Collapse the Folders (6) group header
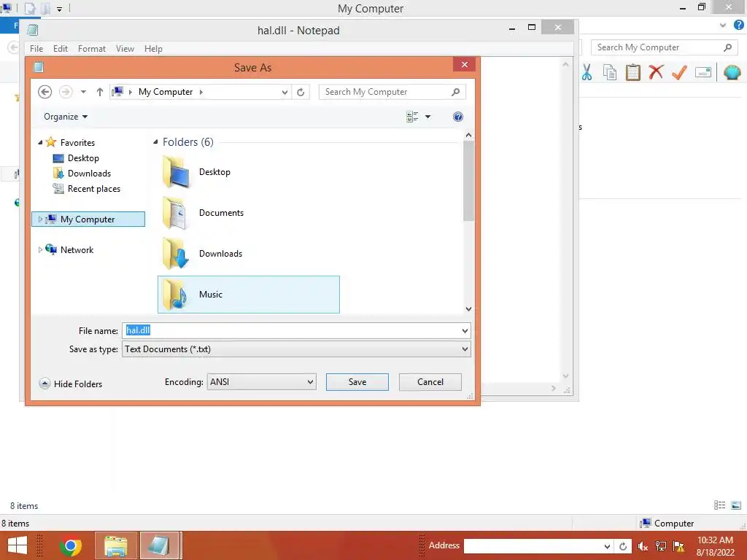Viewport: 747px width, 560px height. pos(155,142)
